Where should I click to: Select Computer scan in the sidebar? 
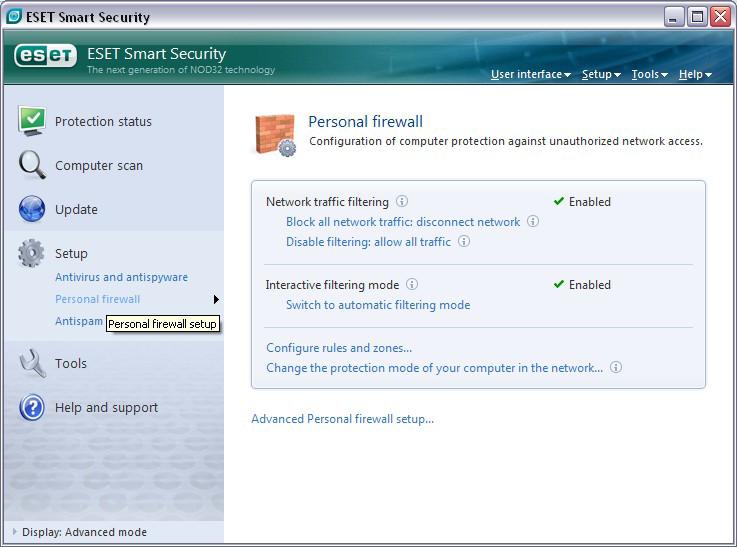[99, 165]
